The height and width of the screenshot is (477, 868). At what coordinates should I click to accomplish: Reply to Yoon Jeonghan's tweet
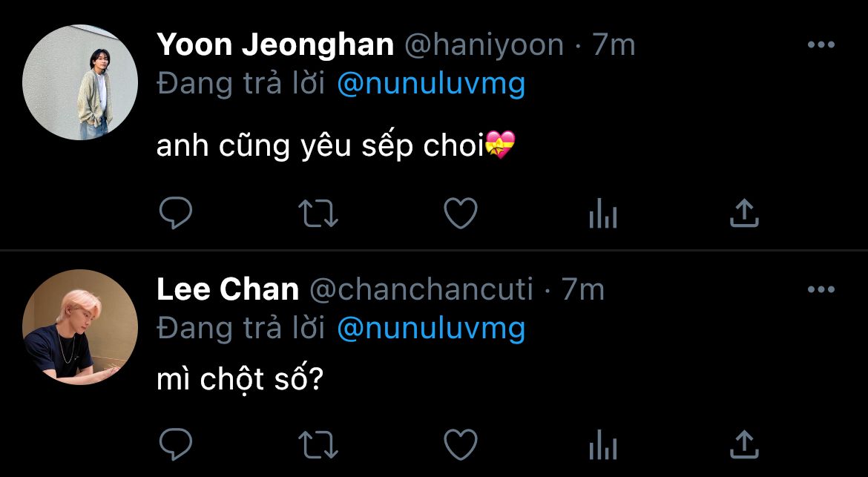(176, 214)
